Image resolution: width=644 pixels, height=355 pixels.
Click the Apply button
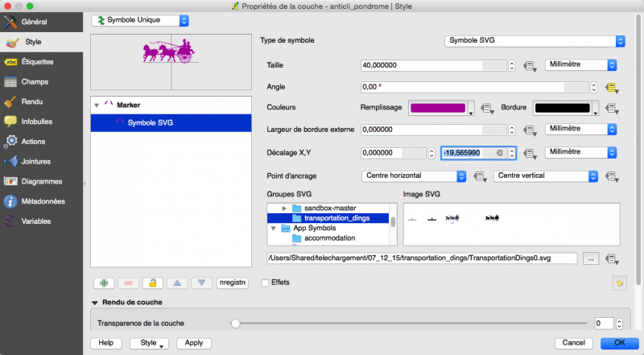[193, 342]
